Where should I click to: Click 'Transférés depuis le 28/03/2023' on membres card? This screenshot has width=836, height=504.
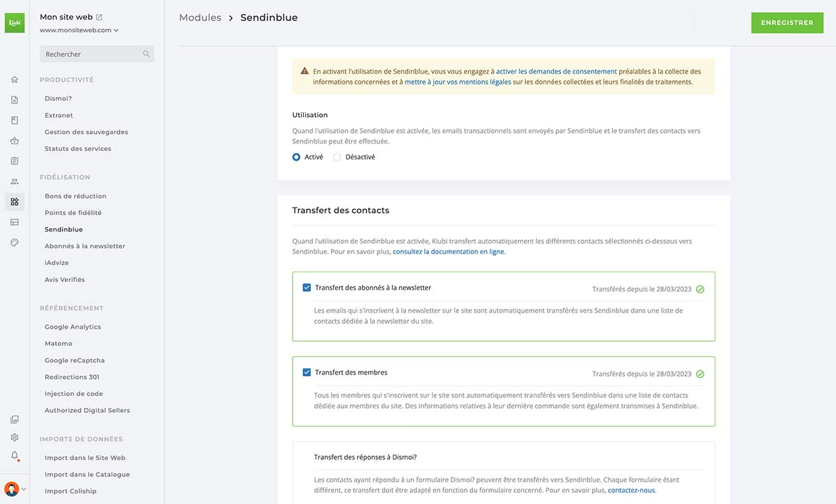pyautogui.click(x=642, y=374)
